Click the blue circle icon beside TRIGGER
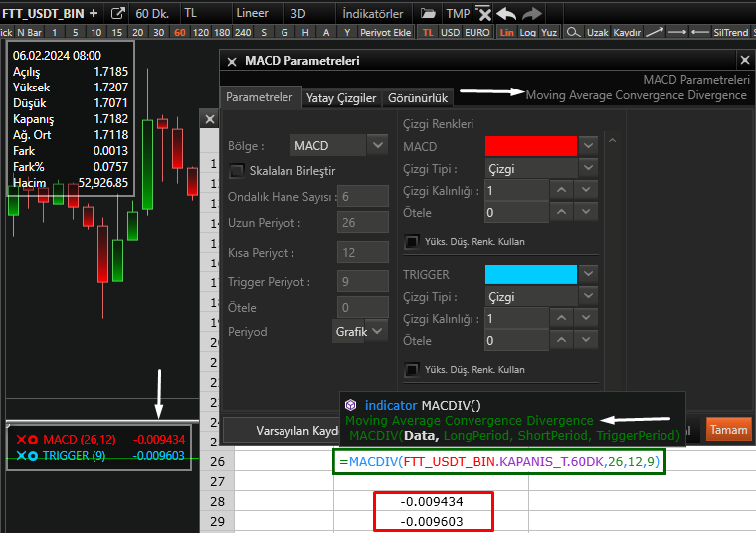Screen dimensions: 756x533 pos(33,456)
